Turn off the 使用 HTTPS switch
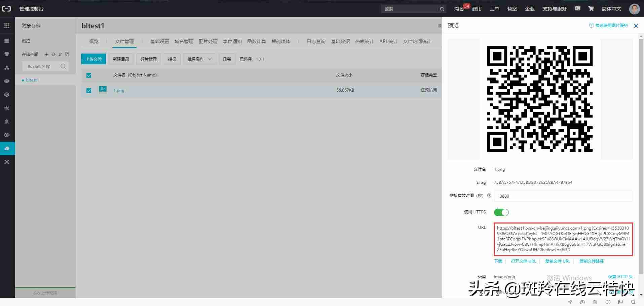Viewport: 644px width, 306px height. coord(501,212)
